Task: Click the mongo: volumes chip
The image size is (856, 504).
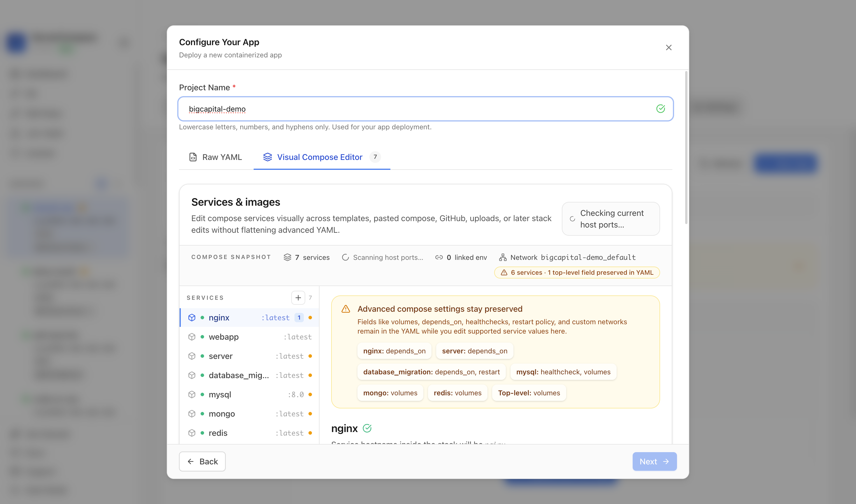Action: (x=390, y=393)
